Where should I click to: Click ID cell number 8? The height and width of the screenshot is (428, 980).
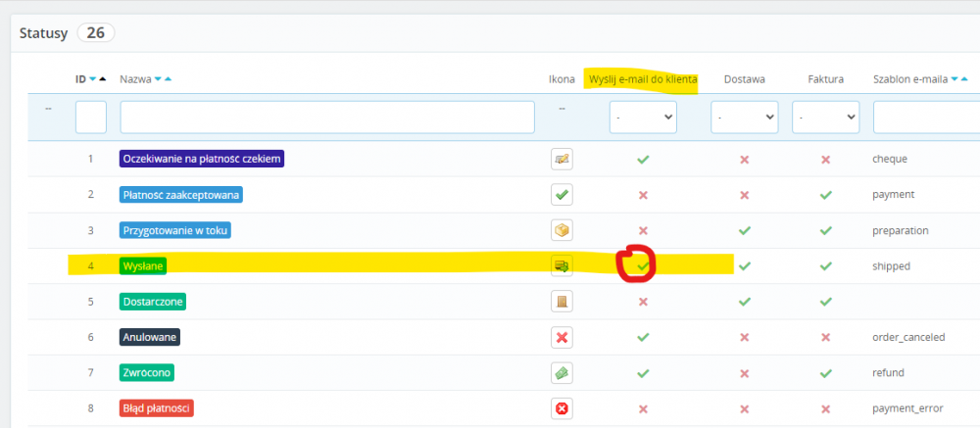(x=90, y=408)
